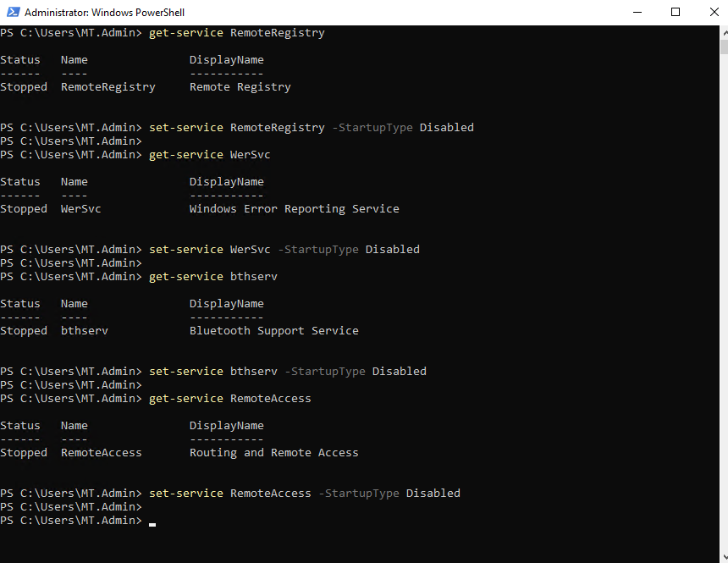Click the 'get-service WerSvc' command text
The width and height of the screenshot is (728, 563).
click(x=209, y=155)
